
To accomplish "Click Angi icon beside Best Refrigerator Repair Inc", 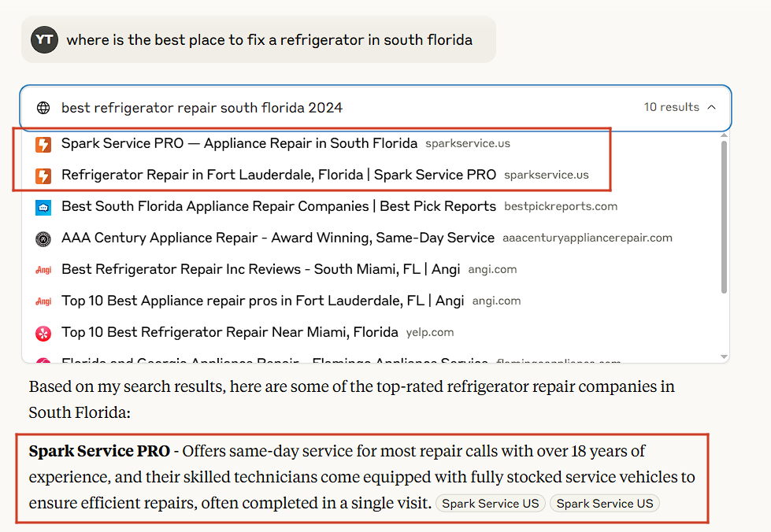I will (43, 270).
